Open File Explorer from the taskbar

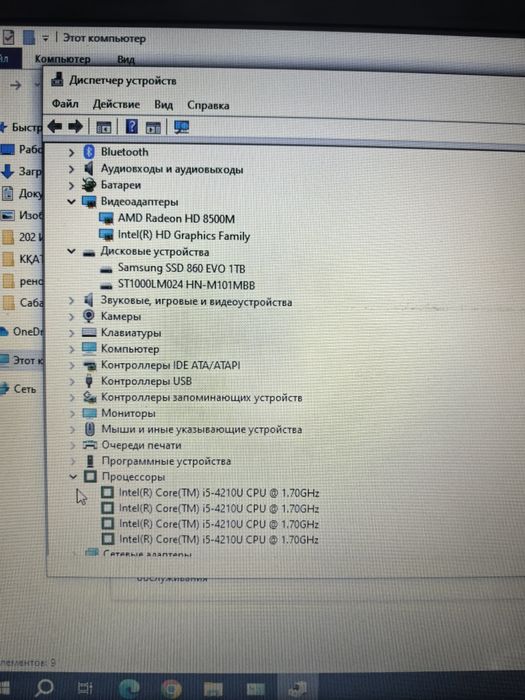pos(213,689)
